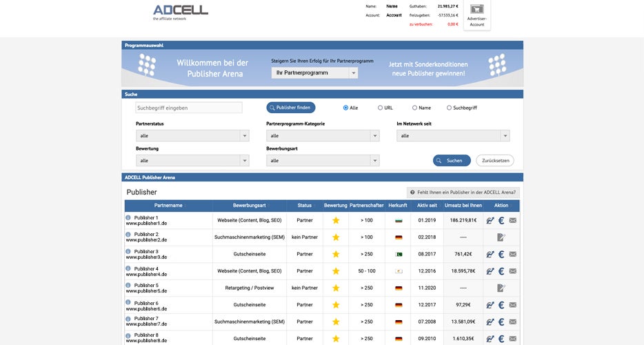Image resolution: width=644 pixels, height=345 pixels.
Task: Select the Alle radio button
Action: (345, 108)
